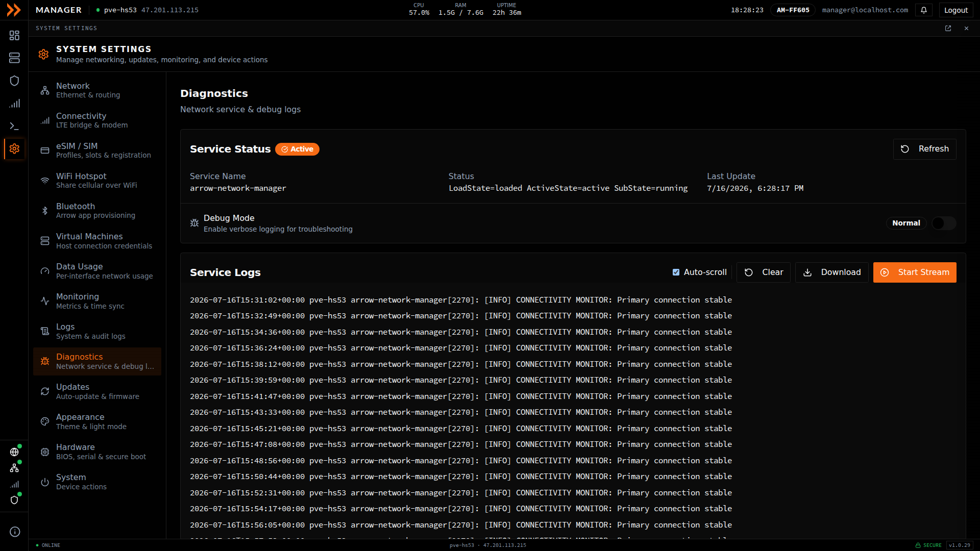Image resolution: width=980 pixels, height=551 pixels.
Task: Click the v1.0.29 version label
Action: point(960,545)
